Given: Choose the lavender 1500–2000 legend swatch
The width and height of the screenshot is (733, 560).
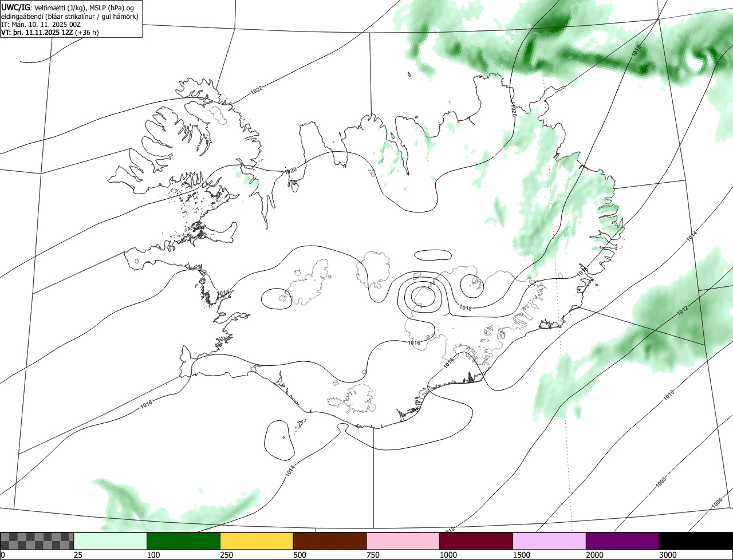Looking at the screenshot, I should point(550,541).
